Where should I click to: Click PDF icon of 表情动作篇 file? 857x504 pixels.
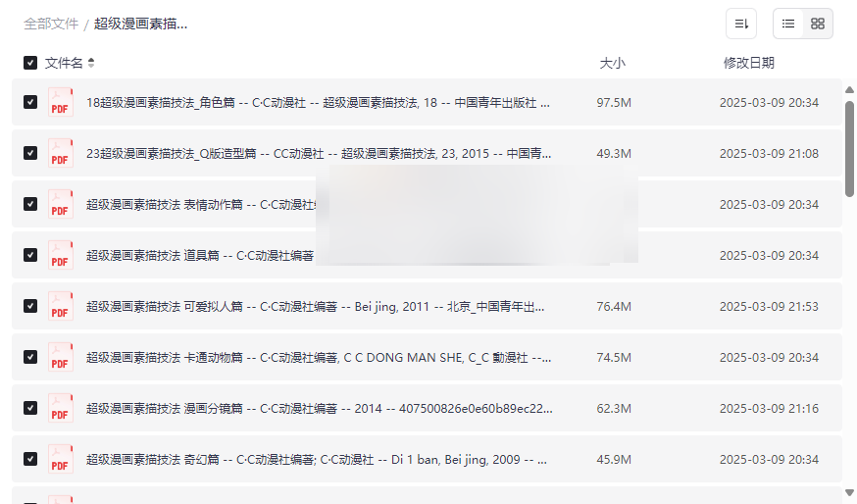(60, 204)
